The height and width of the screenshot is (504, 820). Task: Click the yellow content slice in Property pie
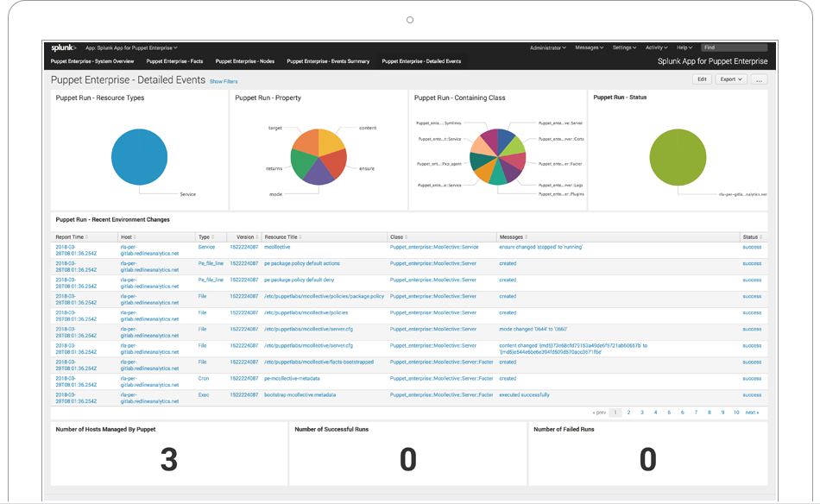pyautogui.click(x=330, y=142)
